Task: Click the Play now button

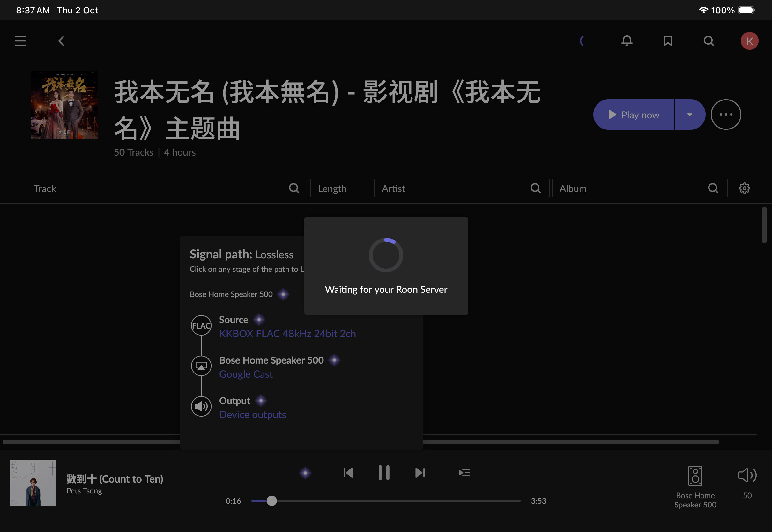Action: 633,115
